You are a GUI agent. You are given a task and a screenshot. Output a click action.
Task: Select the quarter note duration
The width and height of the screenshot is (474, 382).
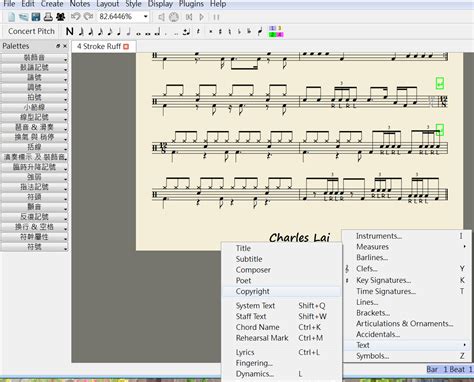tap(119, 32)
